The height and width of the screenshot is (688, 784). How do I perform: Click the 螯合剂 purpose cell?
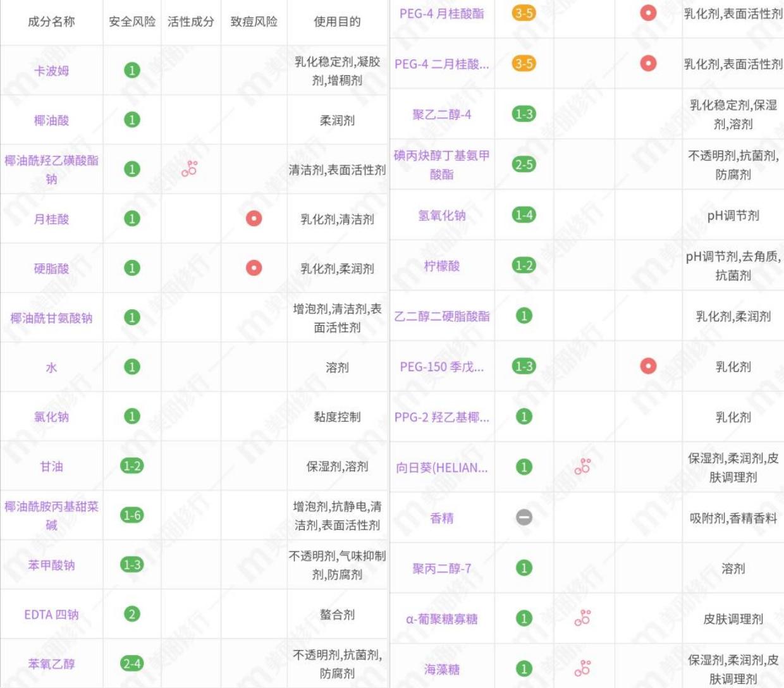tap(337, 614)
